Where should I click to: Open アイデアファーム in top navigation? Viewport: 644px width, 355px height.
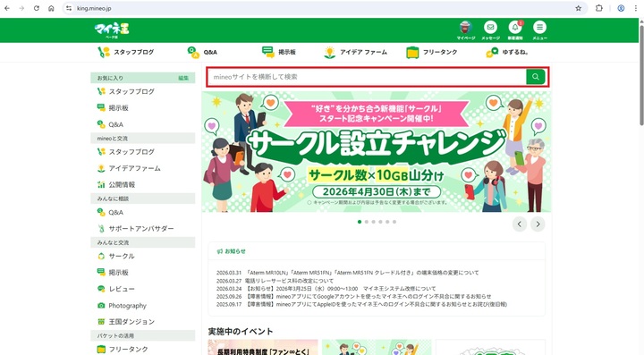coord(355,52)
